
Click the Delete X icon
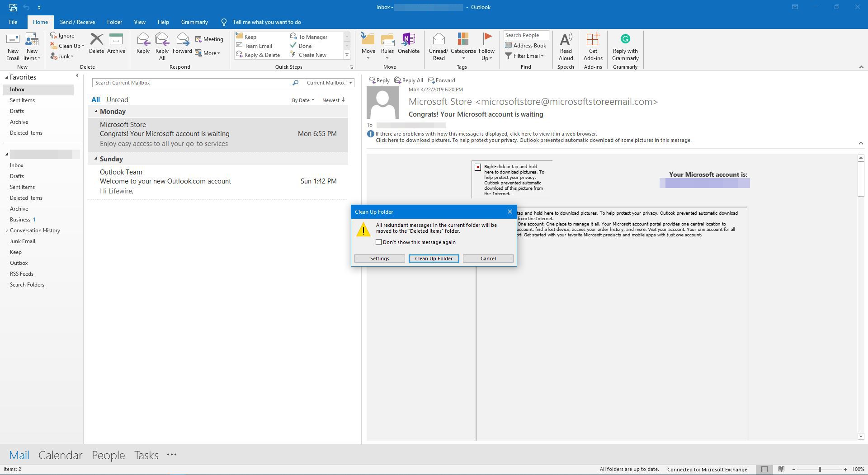(96, 39)
